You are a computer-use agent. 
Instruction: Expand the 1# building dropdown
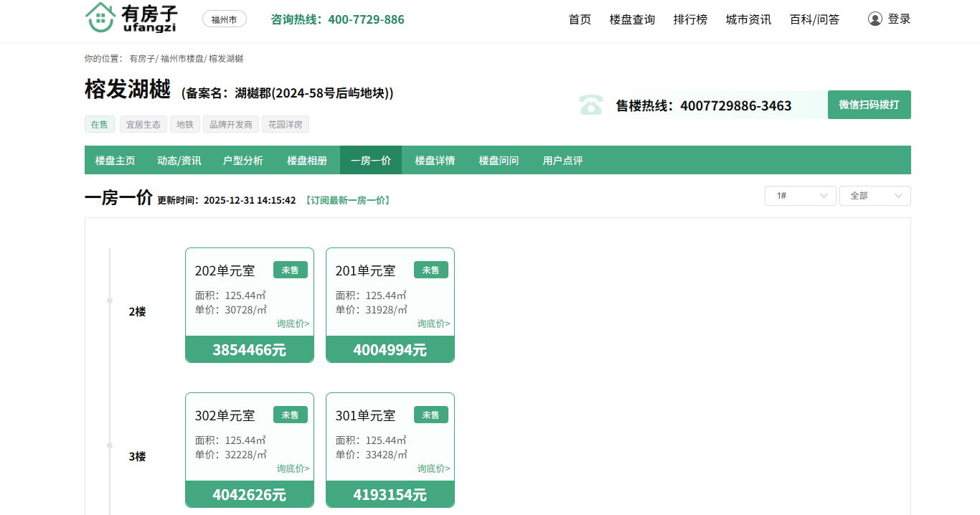(800, 196)
